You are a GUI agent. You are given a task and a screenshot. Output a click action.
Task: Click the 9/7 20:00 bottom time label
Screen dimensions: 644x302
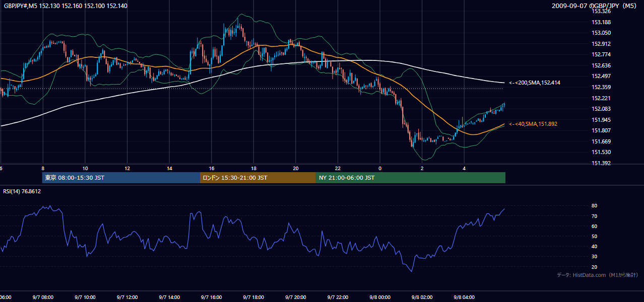[x=296, y=297]
